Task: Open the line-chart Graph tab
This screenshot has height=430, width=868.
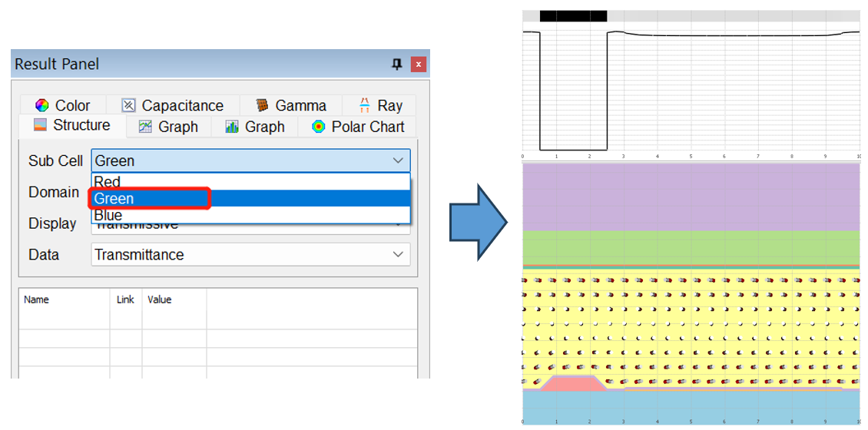Action: click(144, 127)
